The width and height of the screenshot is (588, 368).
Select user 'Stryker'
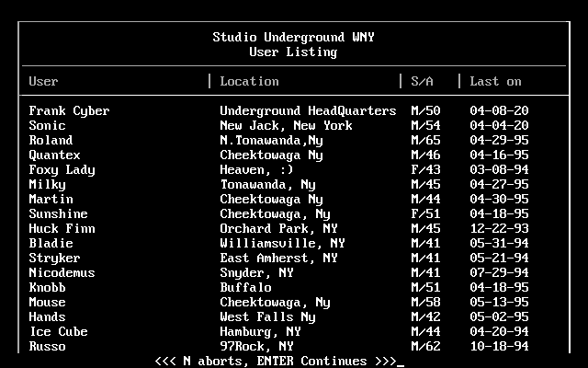(x=55, y=258)
